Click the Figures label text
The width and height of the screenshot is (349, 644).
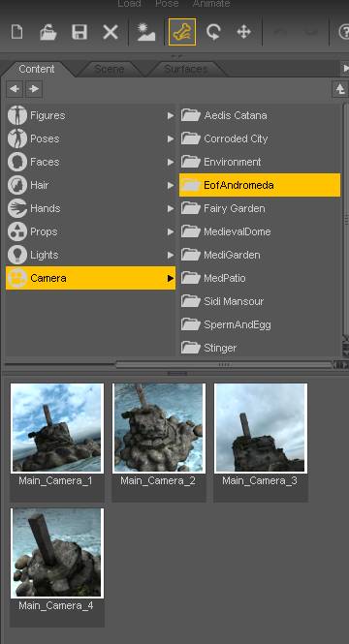tap(48, 116)
